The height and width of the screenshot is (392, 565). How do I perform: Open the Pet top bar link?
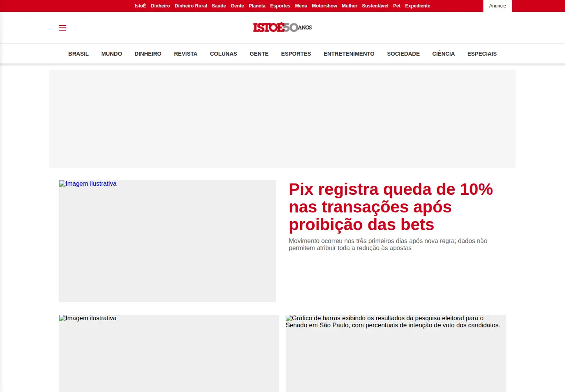pyautogui.click(x=397, y=6)
